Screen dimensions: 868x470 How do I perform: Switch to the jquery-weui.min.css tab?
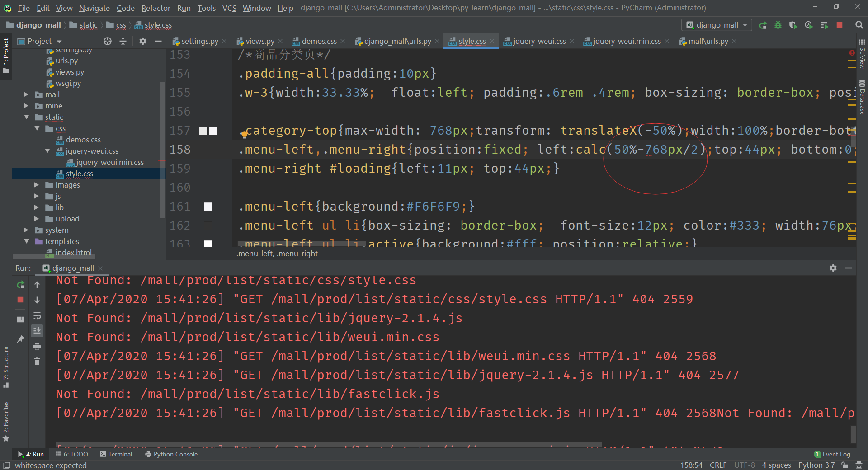[627, 41]
